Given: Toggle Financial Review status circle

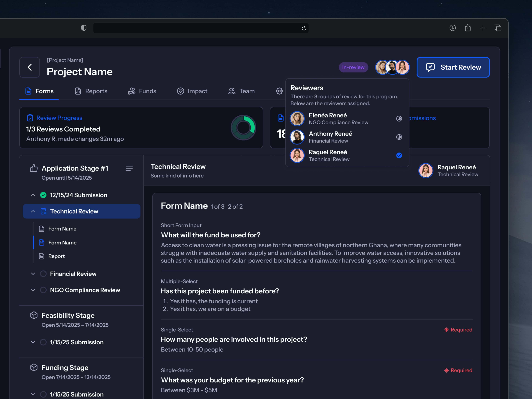Looking at the screenshot, I should click(43, 274).
